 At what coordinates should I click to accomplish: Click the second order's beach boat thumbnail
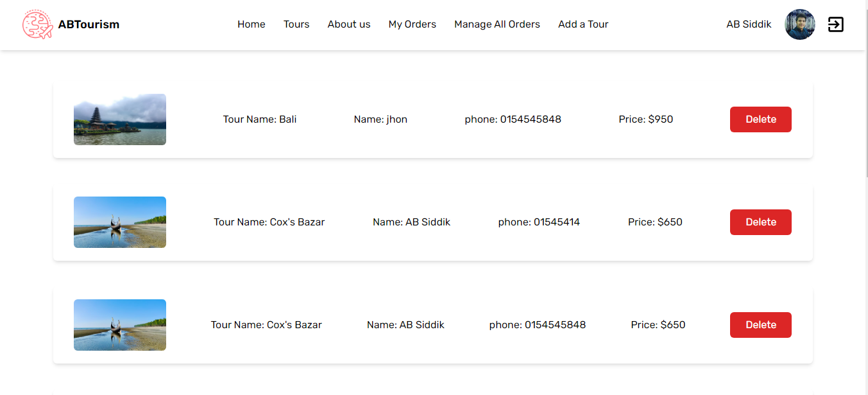coord(120,222)
